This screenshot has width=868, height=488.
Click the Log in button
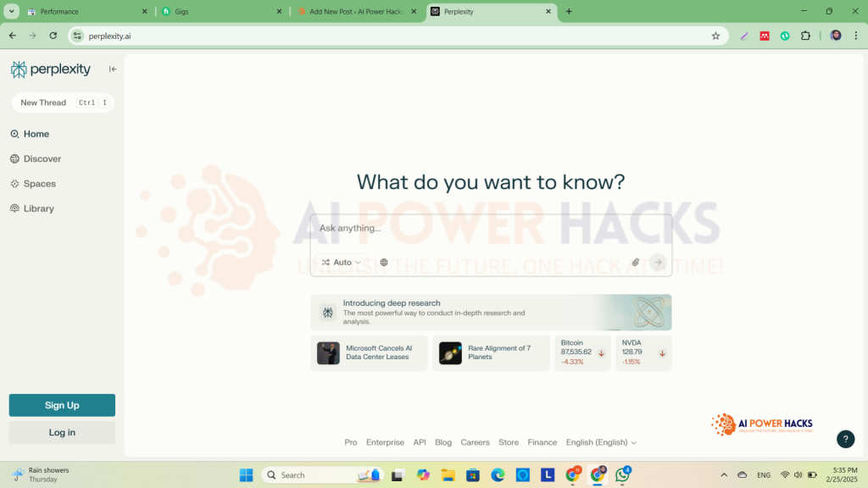pos(62,432)
